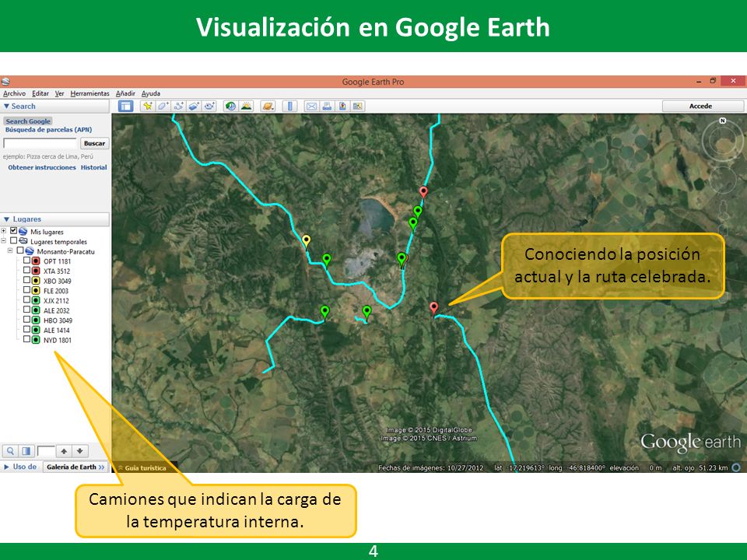Click the Email envelope toolbar icon
This screenshot has height=560, width=747.
coord(311,107)
